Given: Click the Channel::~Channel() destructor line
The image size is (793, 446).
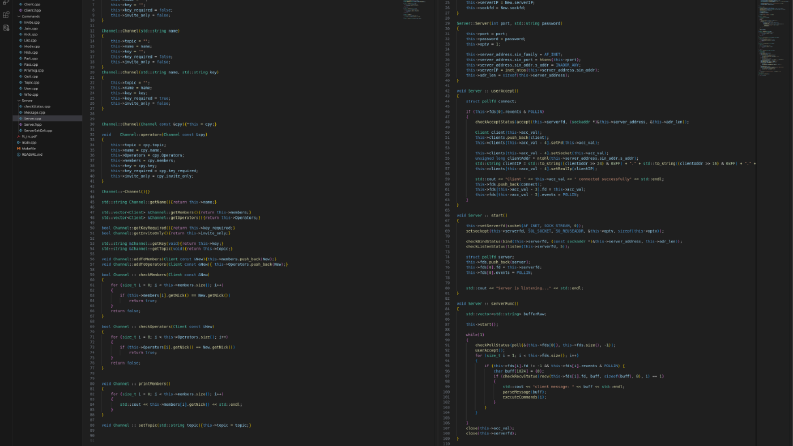Looking at the screenshot, I should (x=126, y=192).
